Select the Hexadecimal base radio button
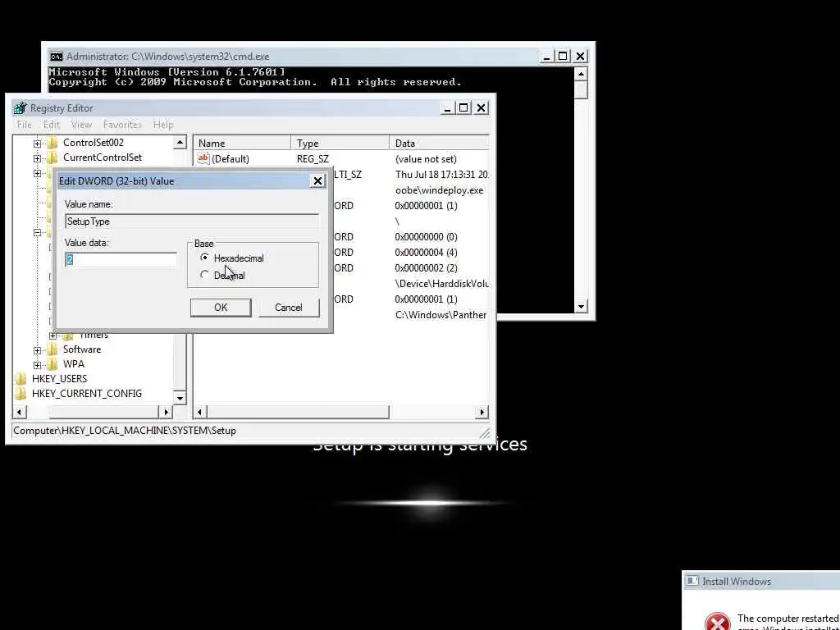840x630 pixels. pyautogui.click(x=204, y=258)
